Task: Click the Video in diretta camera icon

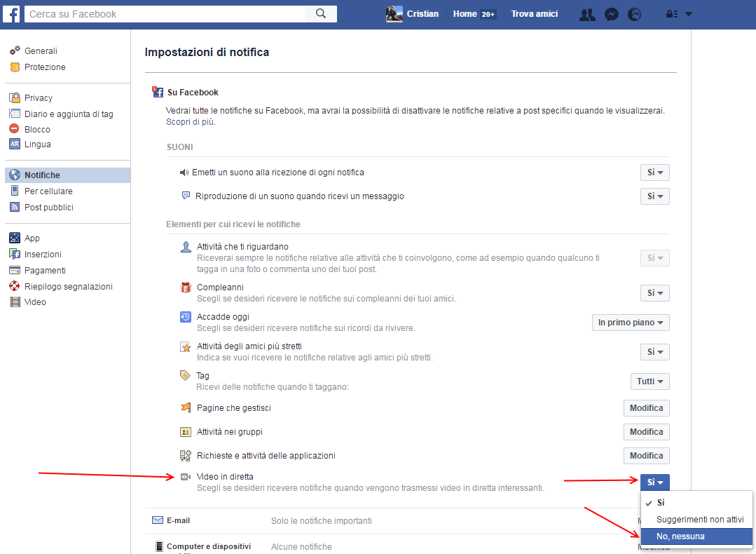Action: pyautogui.click(x=186, y=477)
